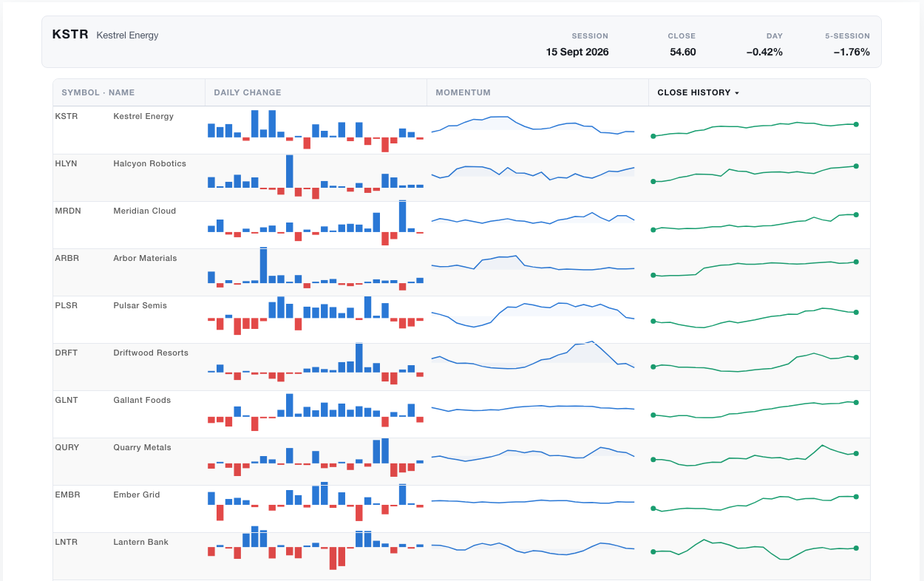Click the Driftwood Resorts name
The height and width of the screenshot is (581, 924).
pyautogui.click(x=151, y=353)
